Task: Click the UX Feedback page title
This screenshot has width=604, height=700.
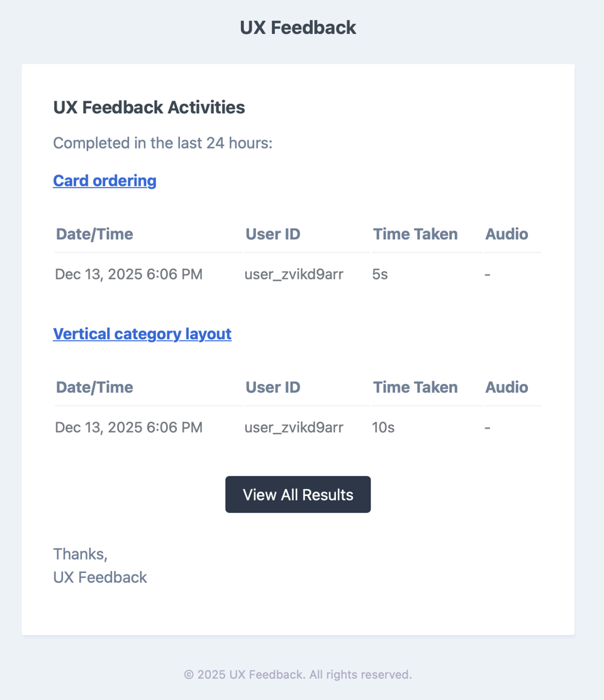Action: (x=298, y=27)
